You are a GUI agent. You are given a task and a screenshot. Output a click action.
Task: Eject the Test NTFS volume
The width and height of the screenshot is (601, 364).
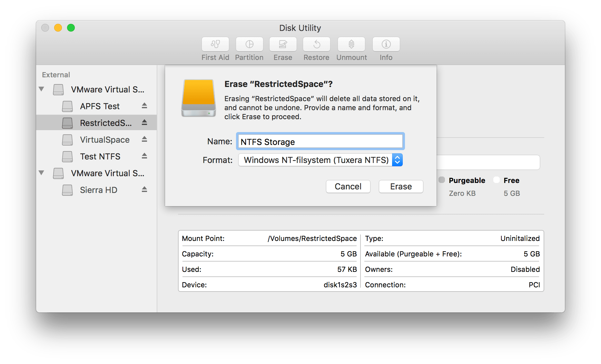click(144, 156)
